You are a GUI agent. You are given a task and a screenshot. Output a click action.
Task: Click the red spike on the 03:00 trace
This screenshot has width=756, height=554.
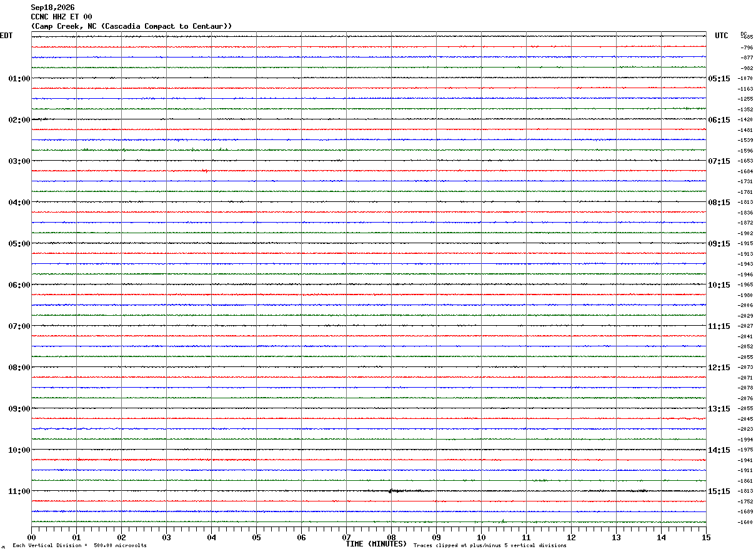click(205, 171)
